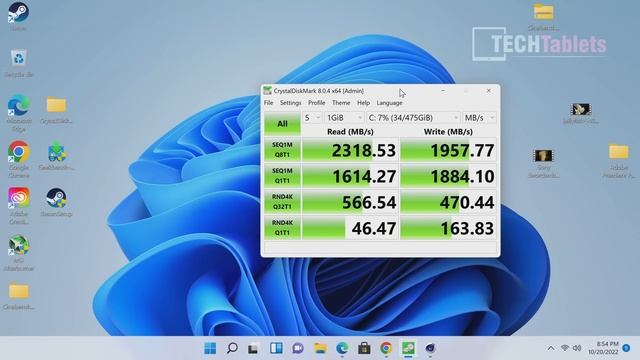Viewport: 640px width, 360px height.
Task: Open Steam desktop shortcut
Action: [x=18, y=16]
